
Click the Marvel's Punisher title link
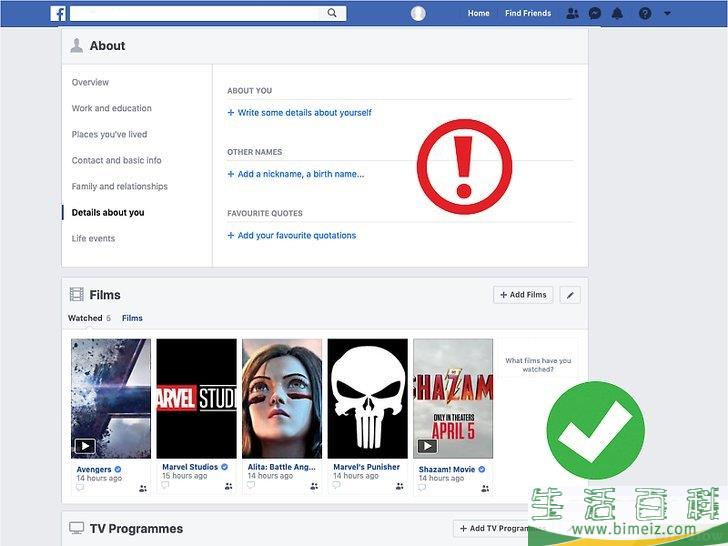[366, 467]
